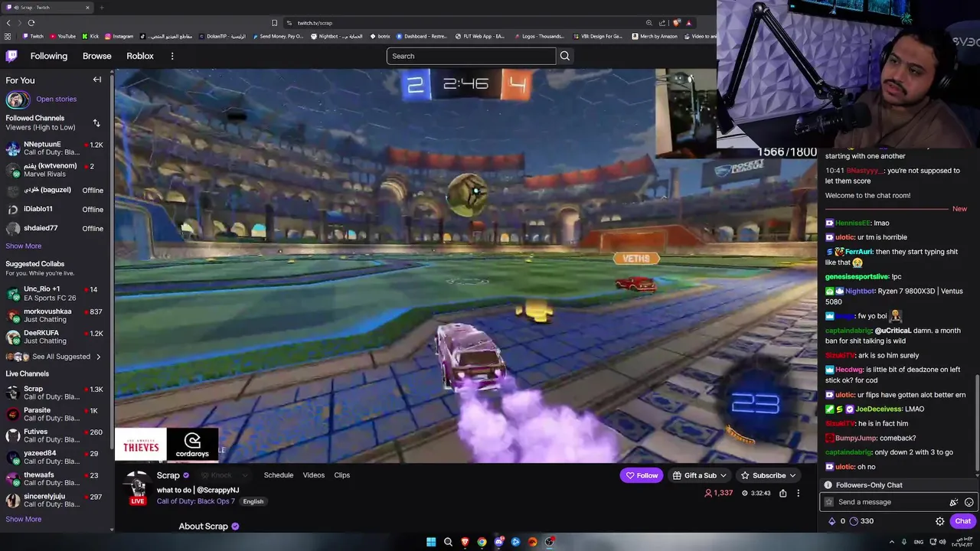Image resolution: width=980 pixels, height=551 pixels.
Task: Open the bookmark apps grid icon
Action: (x=8, y=36)
